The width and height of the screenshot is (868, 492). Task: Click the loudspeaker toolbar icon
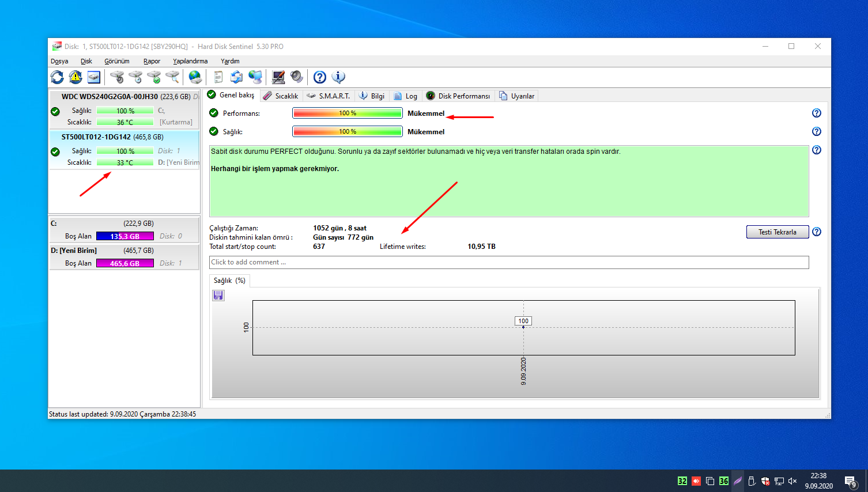[297, 77]
